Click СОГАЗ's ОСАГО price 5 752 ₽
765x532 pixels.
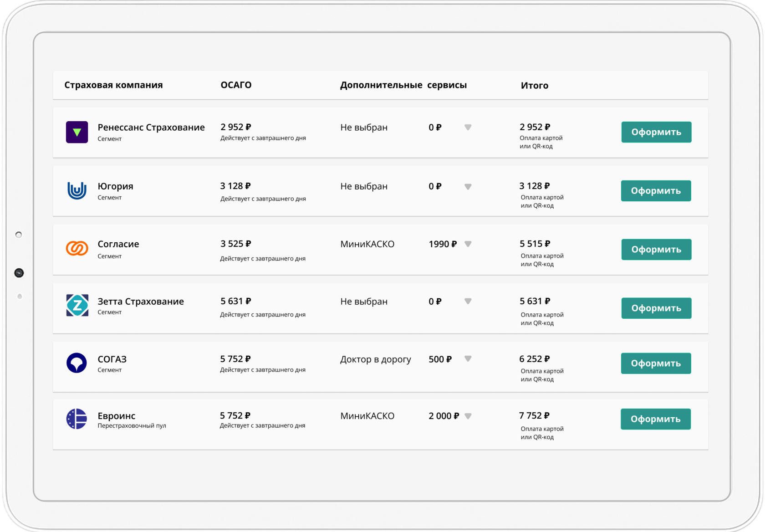(235, 359)
